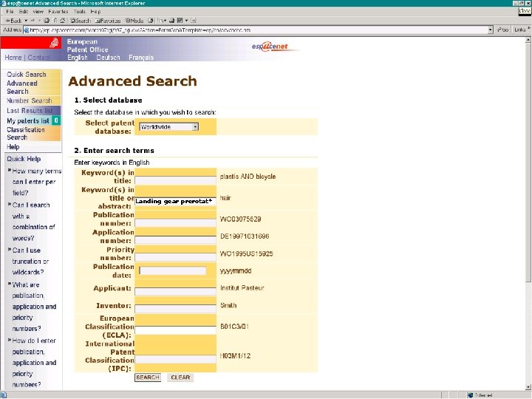Open the Back history dropdown arrow

point(26,21)
